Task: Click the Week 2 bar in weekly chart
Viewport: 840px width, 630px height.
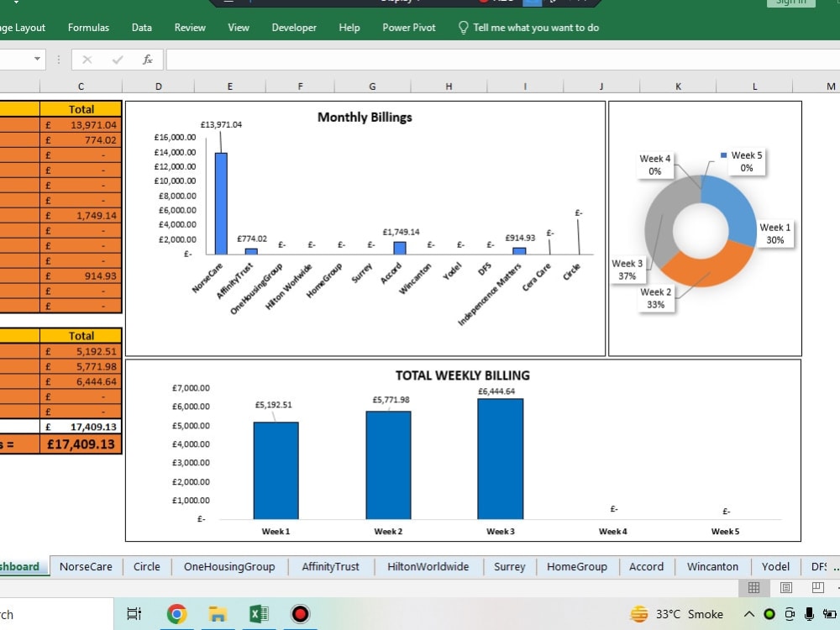Action: click(388, 465)
